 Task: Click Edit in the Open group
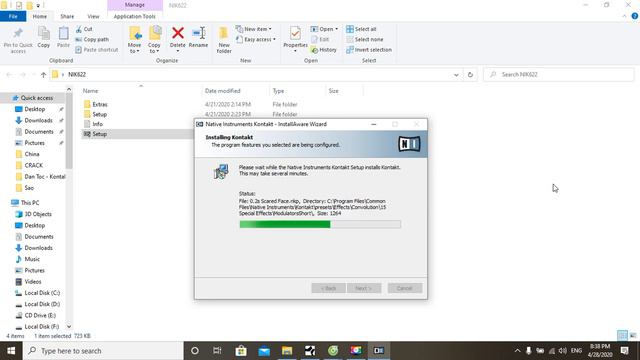click(x=320, y=40)
